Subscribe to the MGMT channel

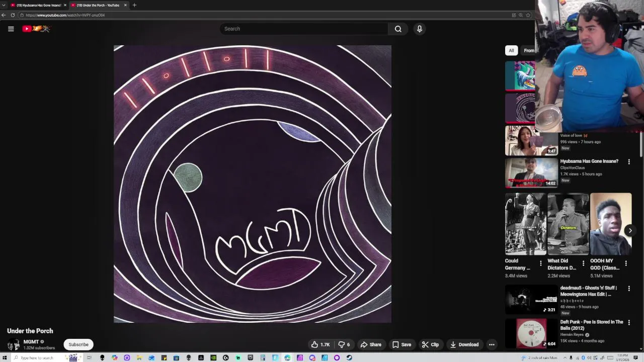[x=78, y=344]
